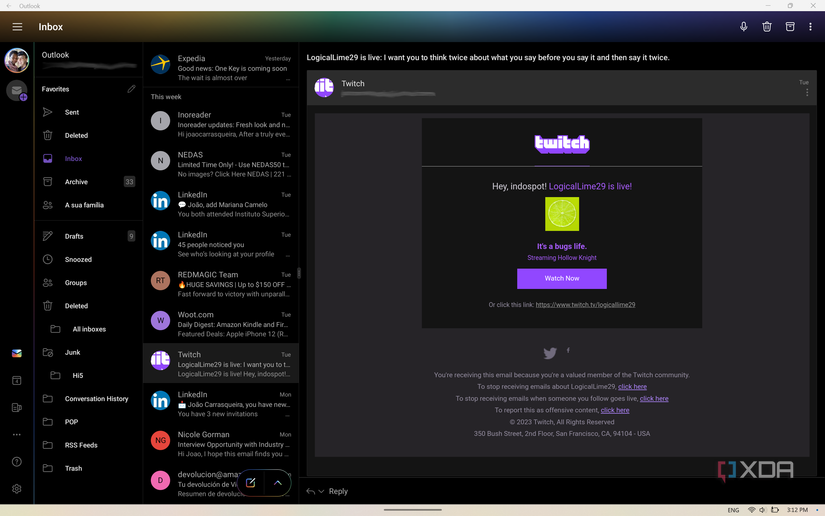The image size is (825, 516).
Task: Click the Reply button label
Action: click(x=338, y=491)
